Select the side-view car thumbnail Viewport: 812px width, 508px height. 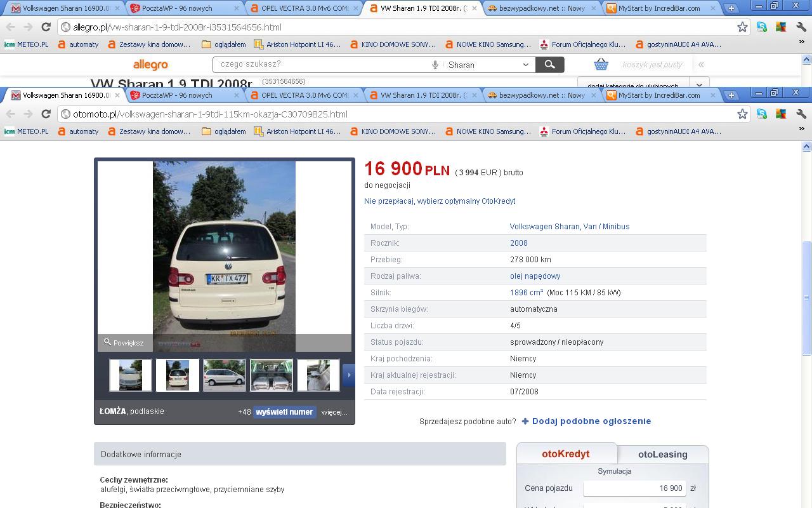click(x=225, y=375)
